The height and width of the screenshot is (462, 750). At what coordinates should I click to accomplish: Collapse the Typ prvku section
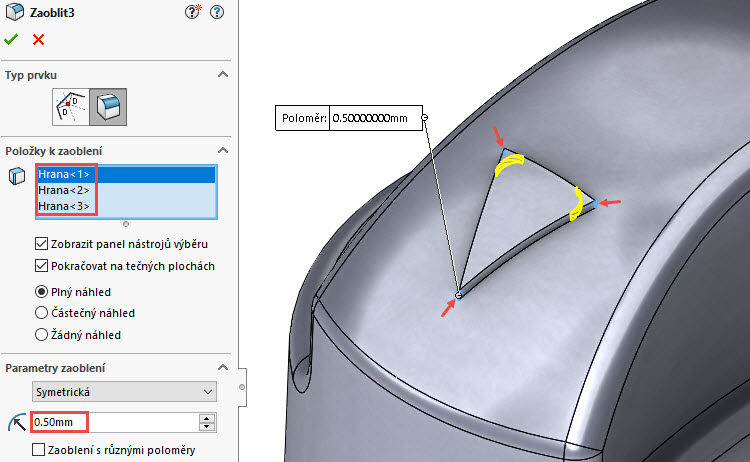[x=223, y=75]
